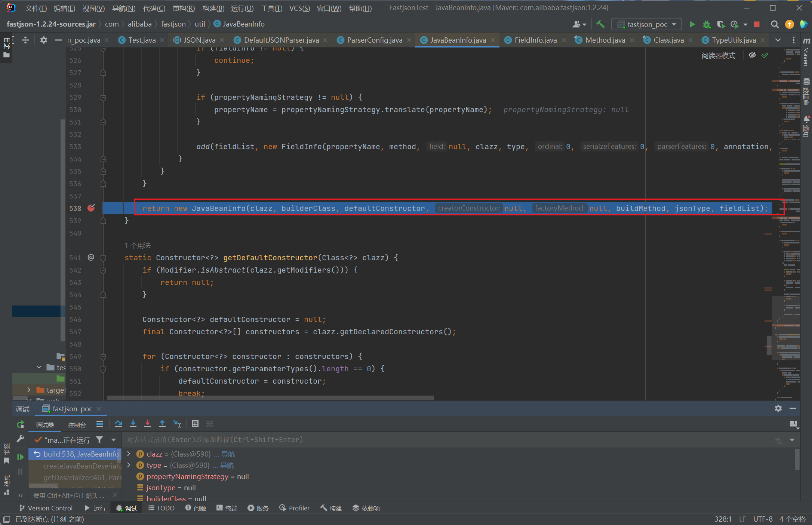Click the Step Into debugger icon

click(133, 424)
